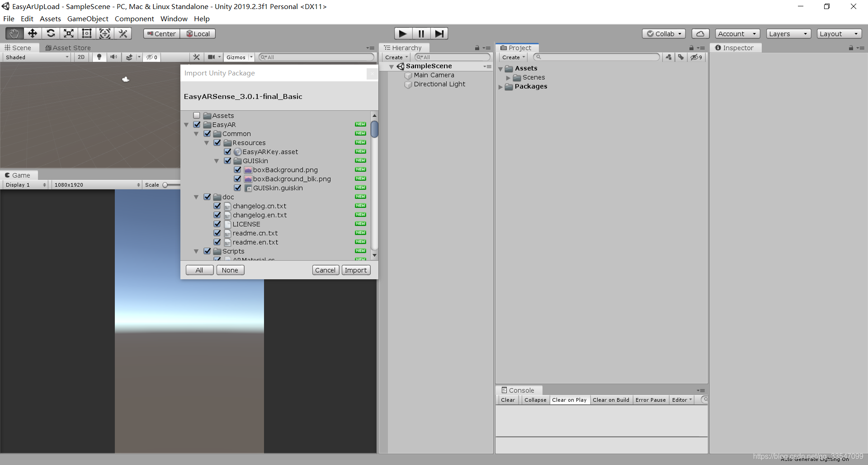The height and width of the screenshot is (465, 868).
Task: Uncheck GUISkin.guiskin checkbox
Action: point(237,188)
